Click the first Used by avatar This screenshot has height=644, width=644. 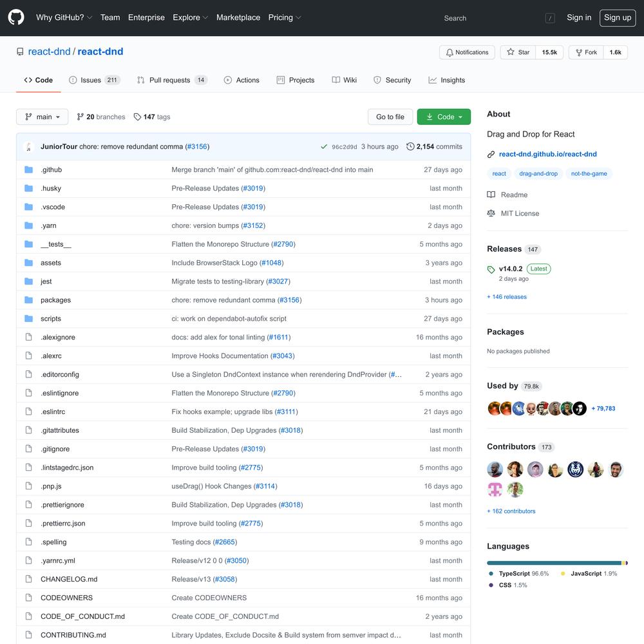(x=494, y=409)
